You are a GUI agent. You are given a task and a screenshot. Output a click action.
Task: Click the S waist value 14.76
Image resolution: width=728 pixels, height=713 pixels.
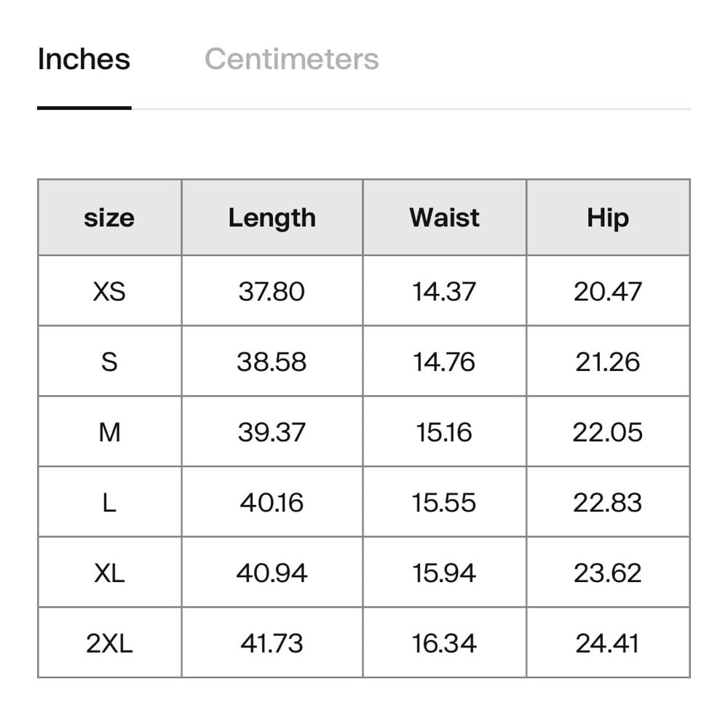point(444,362)
